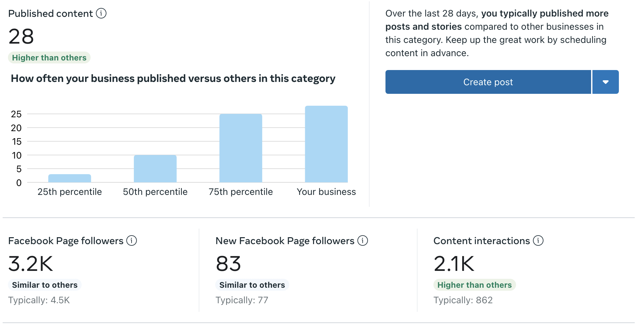Click the 75th percentile axis label
Image resolution: width=644 pixels, height=331 pixels.
(241, 192)
